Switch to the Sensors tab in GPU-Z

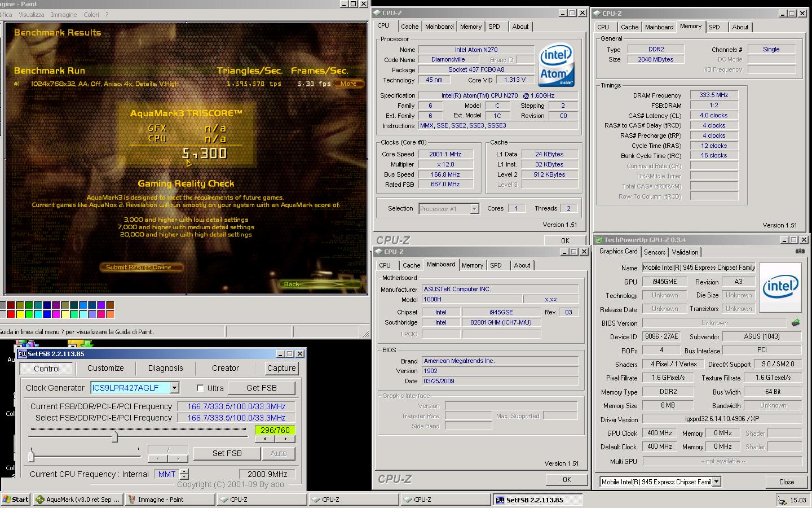(x=655, y=252)
